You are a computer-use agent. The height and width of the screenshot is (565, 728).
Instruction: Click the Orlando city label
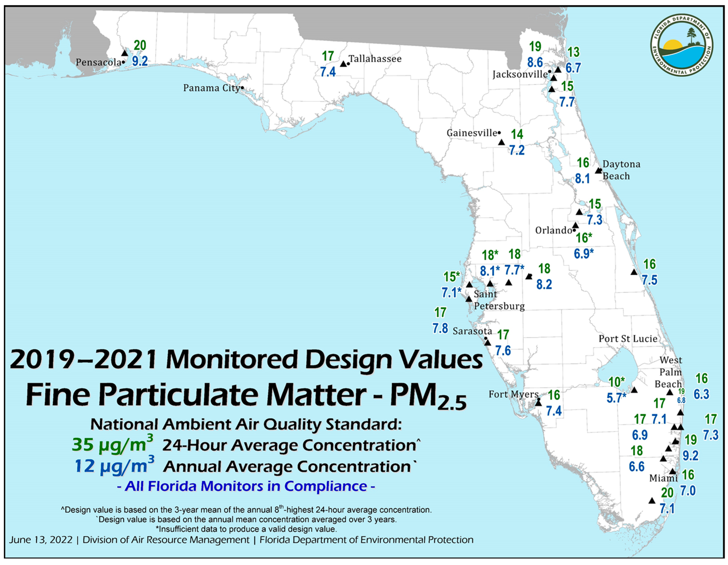coord(553,230)
